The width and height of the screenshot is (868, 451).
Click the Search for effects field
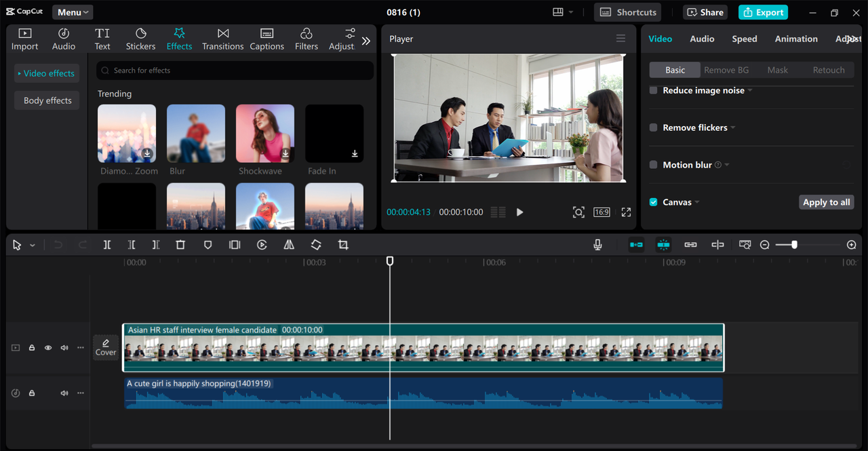[235, 71]
